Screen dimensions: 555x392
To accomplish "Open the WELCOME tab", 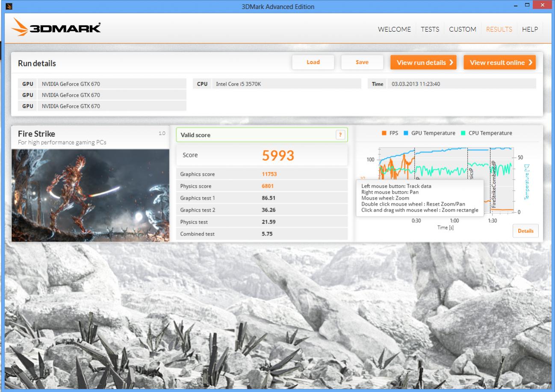I will 394,29.
